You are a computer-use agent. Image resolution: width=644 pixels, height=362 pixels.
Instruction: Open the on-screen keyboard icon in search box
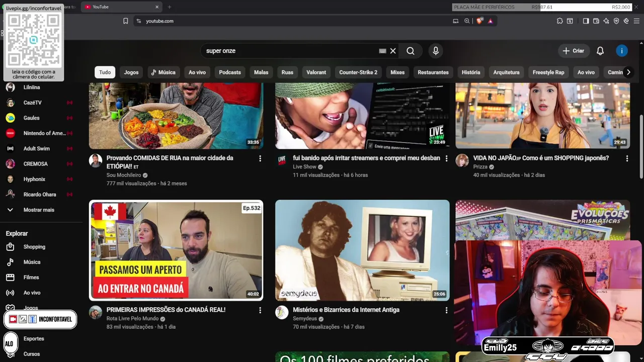click(382, 51)
